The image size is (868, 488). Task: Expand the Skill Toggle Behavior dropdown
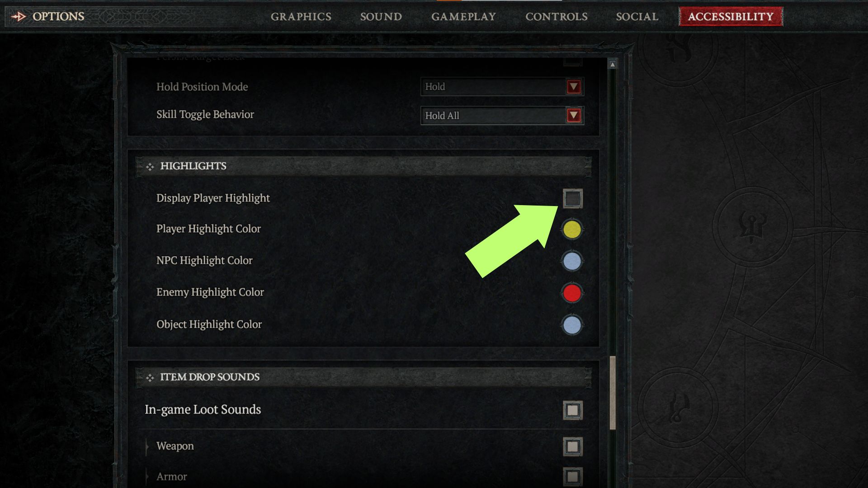(x=574, y=116)
